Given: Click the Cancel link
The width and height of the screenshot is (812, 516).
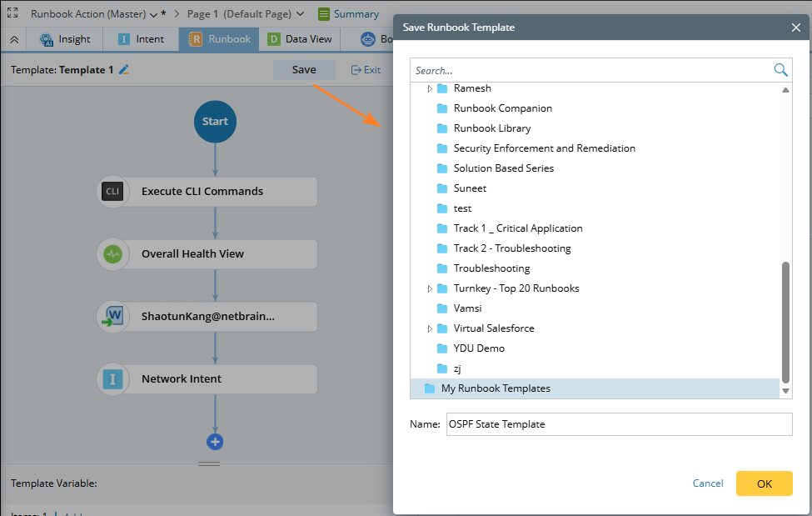Looking at the screenshot, I should [x=708, y=483].
